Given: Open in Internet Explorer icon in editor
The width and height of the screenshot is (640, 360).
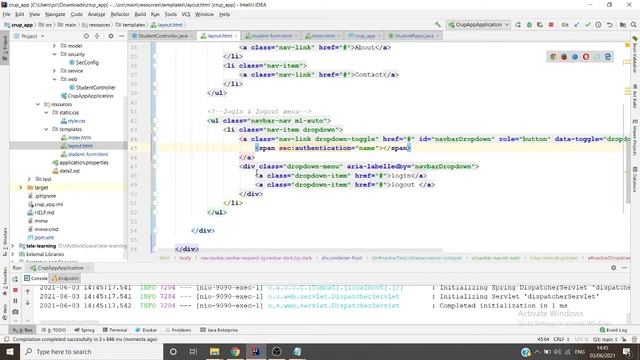Looking at the screenshot, I should [x=608, y=57].
